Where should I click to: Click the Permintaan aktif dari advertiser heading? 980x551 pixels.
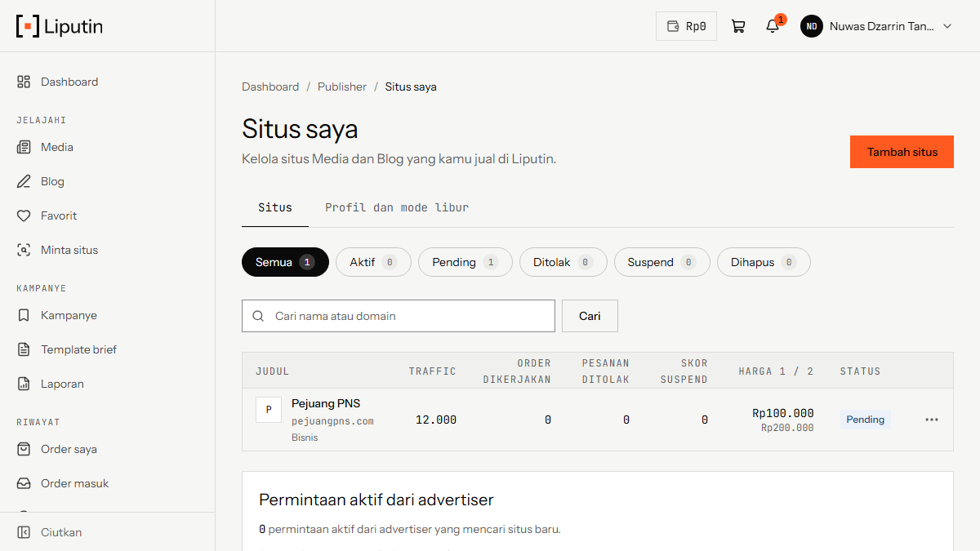pyautogui.click(x=376, y=500)
